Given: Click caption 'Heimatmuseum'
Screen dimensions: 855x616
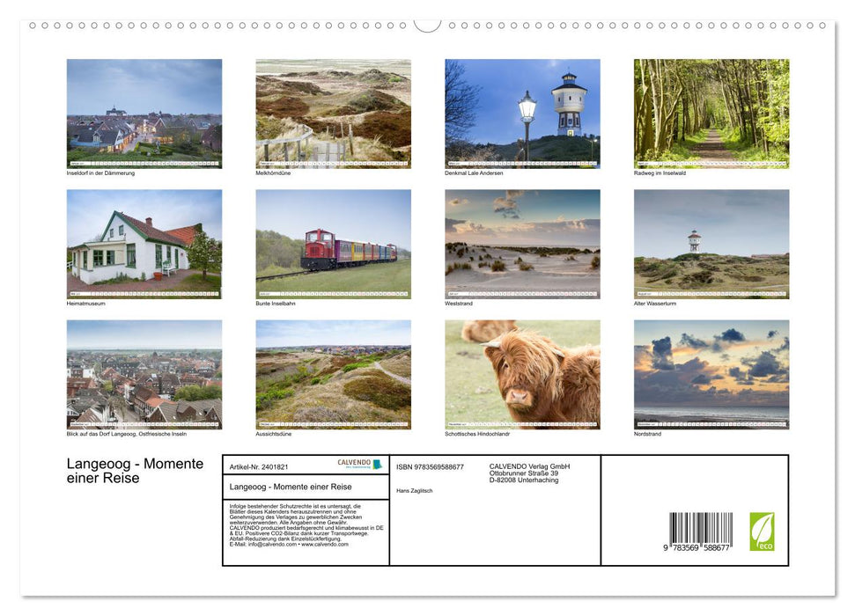Looking at the screenshot, I should click(x=85, y=303).
